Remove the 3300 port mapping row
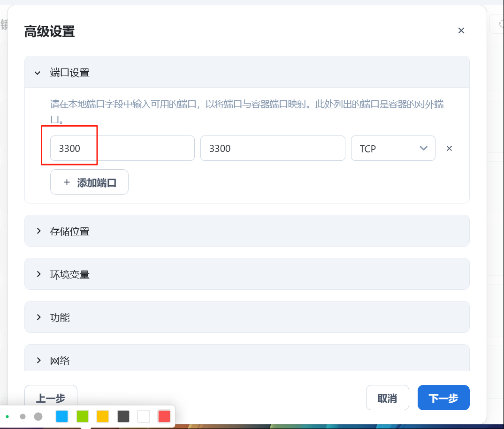The width and height of the screenshot is (504, 429). click(449, 148)
